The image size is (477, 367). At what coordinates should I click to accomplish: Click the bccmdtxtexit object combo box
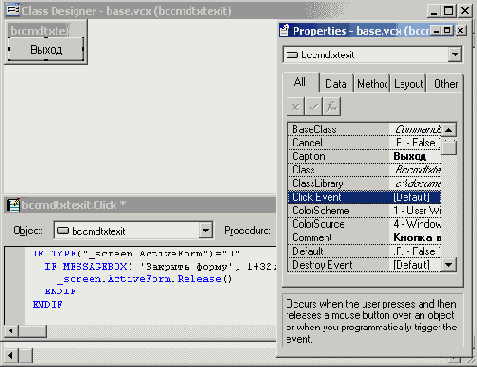pyautogui.click(x=133, y=230)
